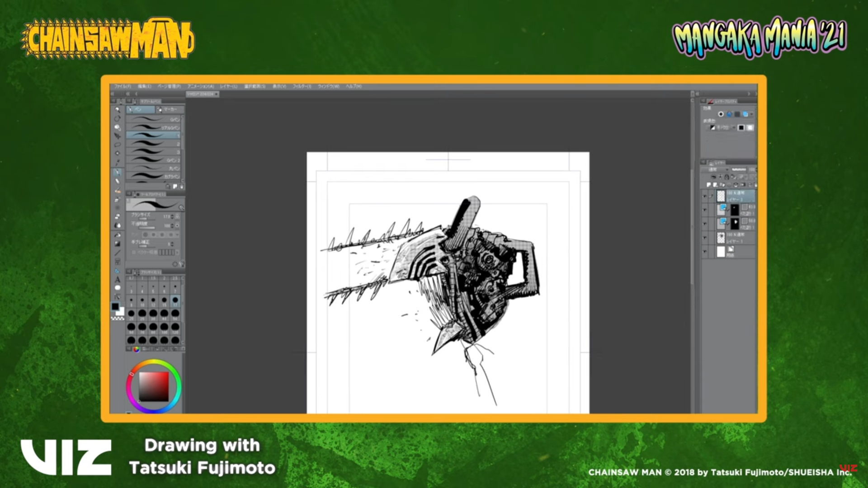Select the Fill bucket tool
Image resolution: width=868 pixels, height=488 pixels.
pos(117,235)
